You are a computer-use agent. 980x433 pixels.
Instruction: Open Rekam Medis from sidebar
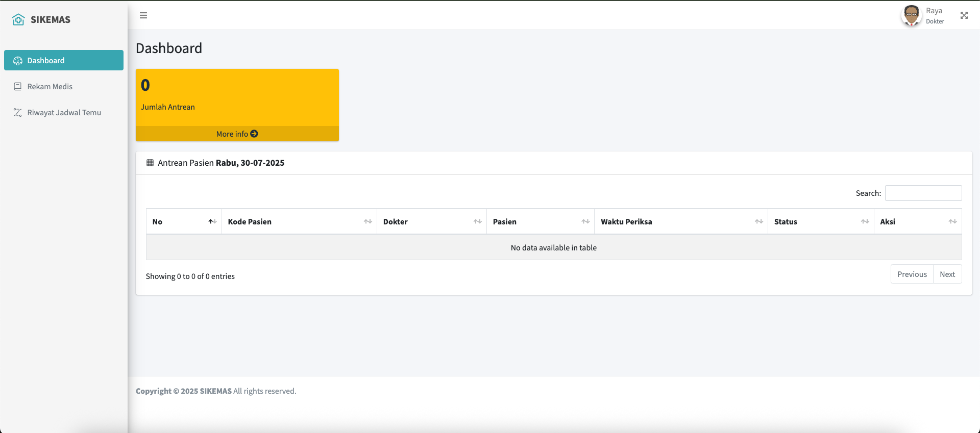[50, 87]
